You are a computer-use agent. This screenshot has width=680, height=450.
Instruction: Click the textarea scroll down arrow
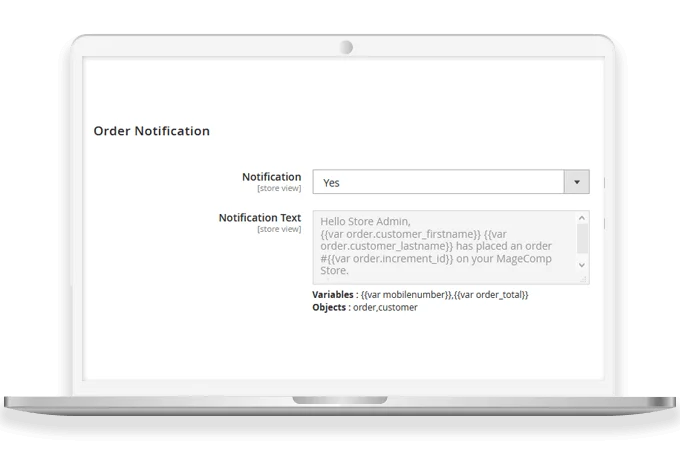pos(582,265)
